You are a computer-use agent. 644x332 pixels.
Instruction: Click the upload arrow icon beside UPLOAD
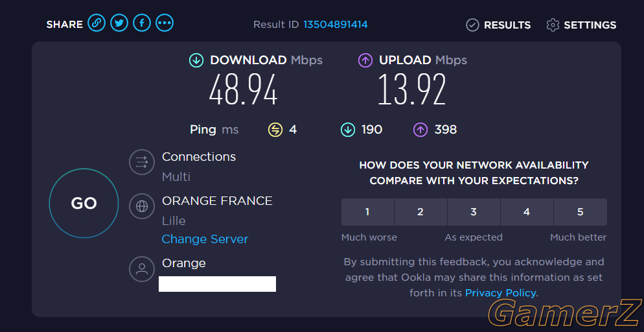pos(365,61)
